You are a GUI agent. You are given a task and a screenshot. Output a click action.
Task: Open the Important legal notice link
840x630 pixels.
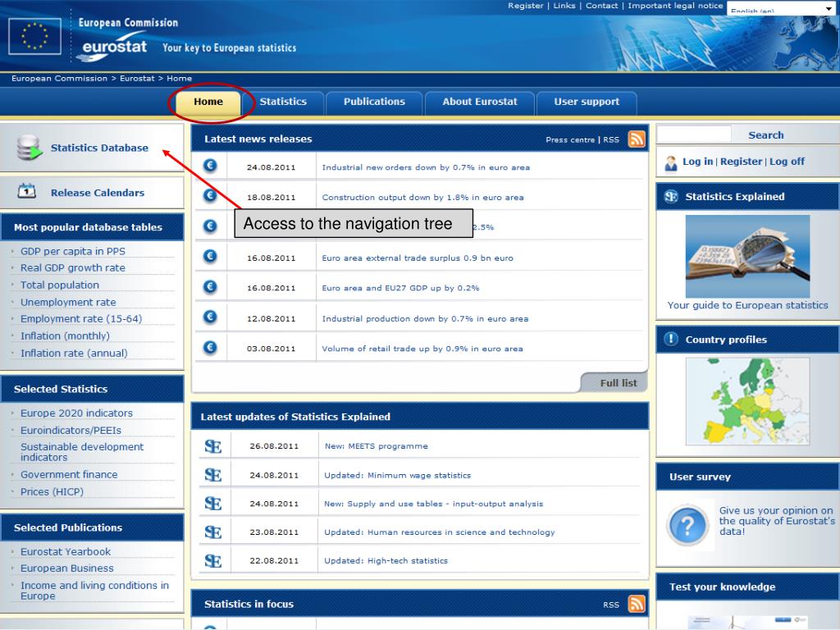(676, 6)
